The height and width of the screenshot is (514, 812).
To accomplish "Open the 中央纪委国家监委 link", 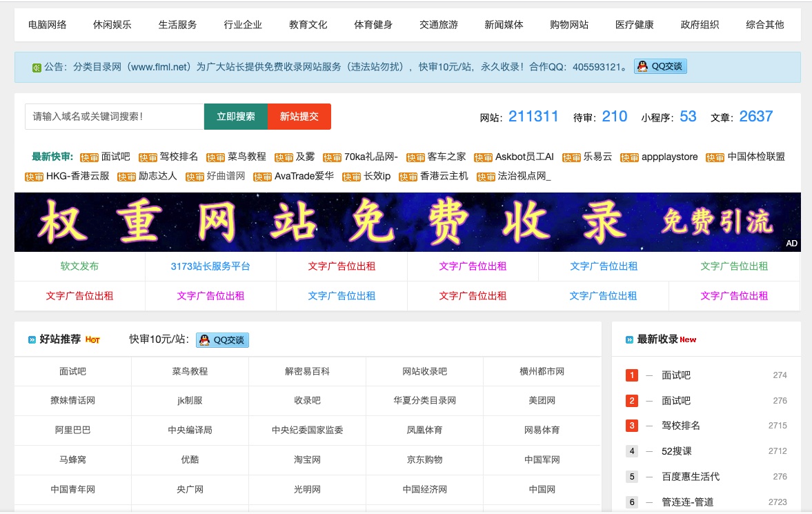I will [307, 430].
